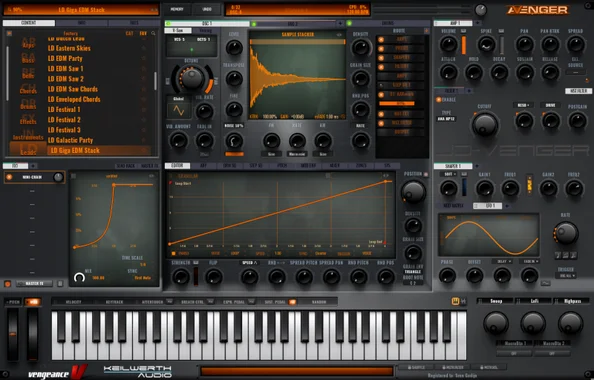594x380 pixels.
Task: Select preset LD Enveloped Chords
Action: (x=74, y=99)
